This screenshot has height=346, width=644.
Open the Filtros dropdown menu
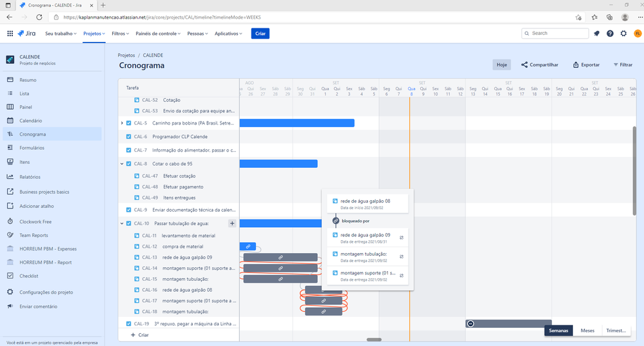click(x=121, y=34)
